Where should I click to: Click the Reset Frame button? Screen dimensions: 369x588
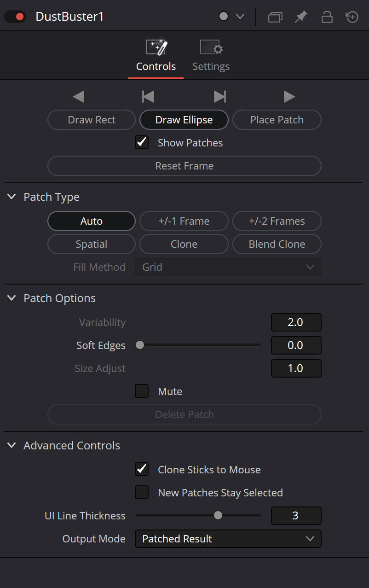tap(184, 166)
